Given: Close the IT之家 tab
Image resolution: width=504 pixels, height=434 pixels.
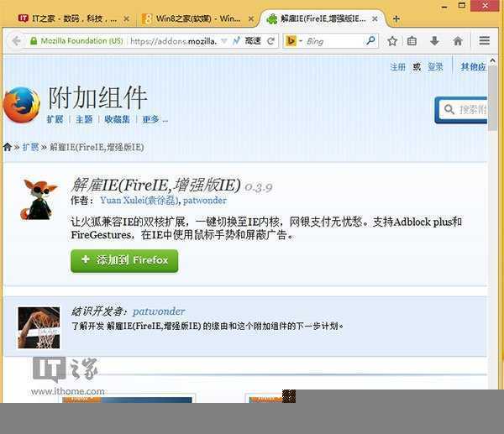Looking at the screenshot, I should click(x=126, y=19).
